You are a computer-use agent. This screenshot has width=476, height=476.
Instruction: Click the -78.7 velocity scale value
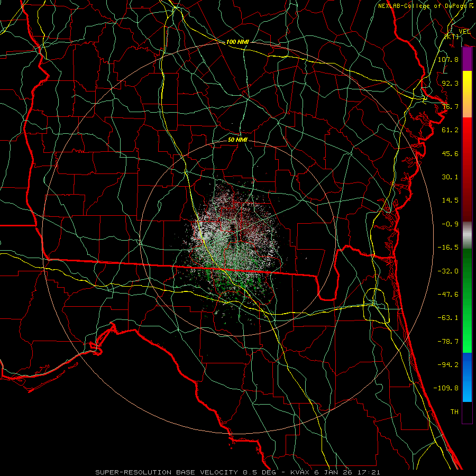pyautogui.click(x=448, y=342)
